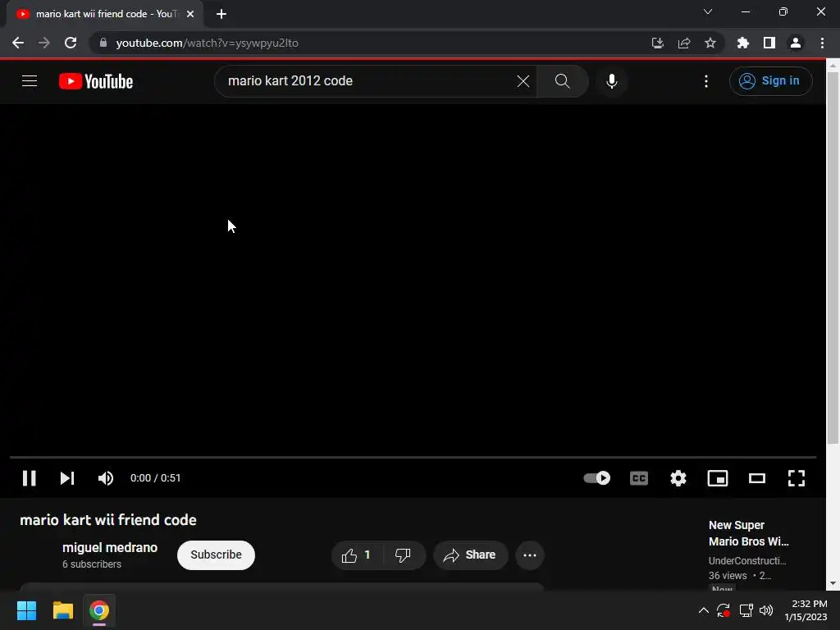Image resolution: width=840 pixels, height=630 pixels.
Task: Subscribe to miguel medrano
Action: [216, 555]
